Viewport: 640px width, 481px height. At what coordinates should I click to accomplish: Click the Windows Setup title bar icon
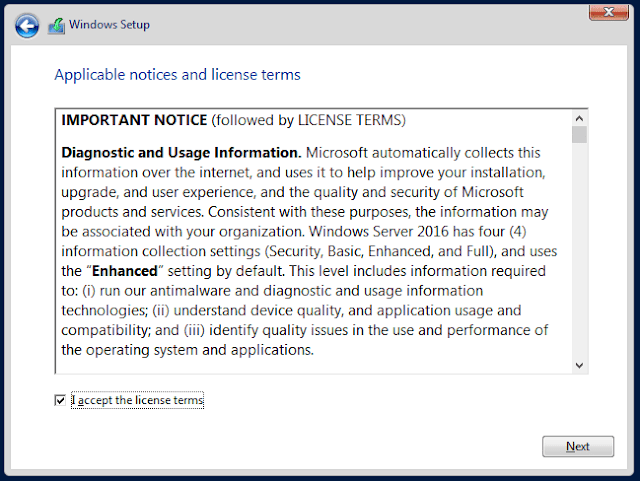57,25
